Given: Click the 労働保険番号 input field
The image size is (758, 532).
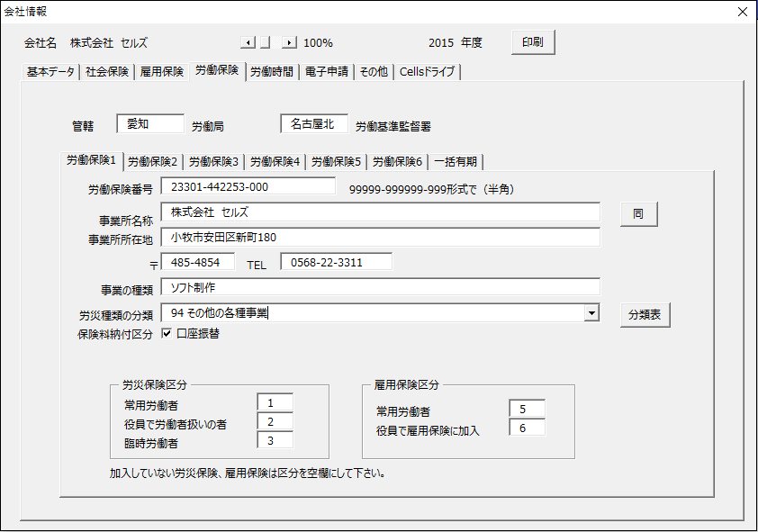Looking at the screenshot, I should tap(248, 186).
